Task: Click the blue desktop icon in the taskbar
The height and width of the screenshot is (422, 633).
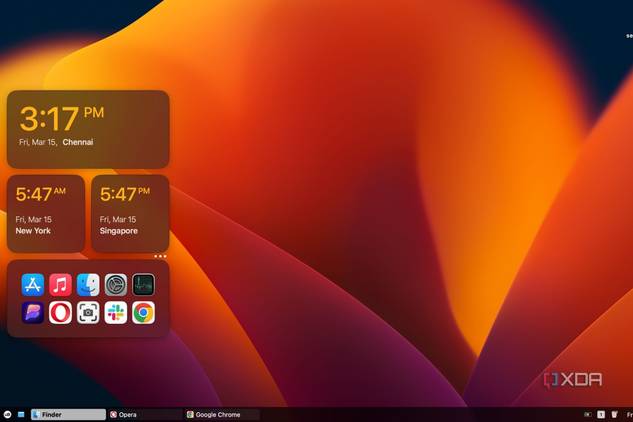Action: [x=21, y=414]
